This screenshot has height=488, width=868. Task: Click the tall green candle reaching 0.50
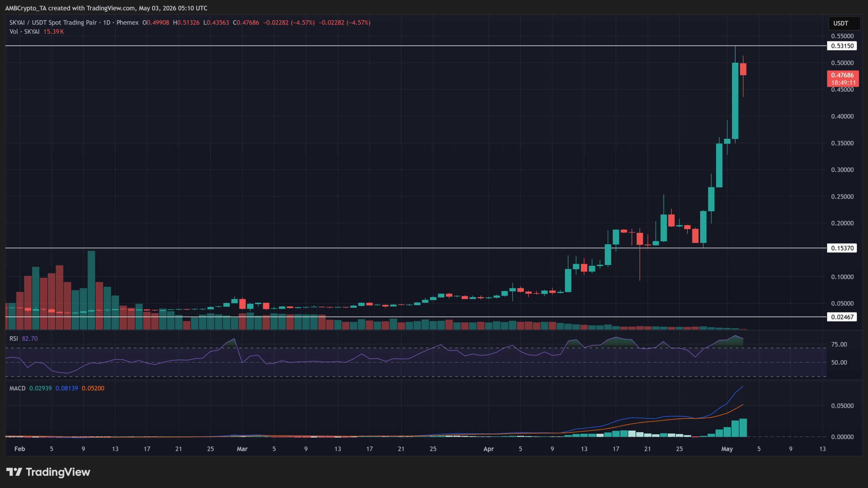point(735,101)
